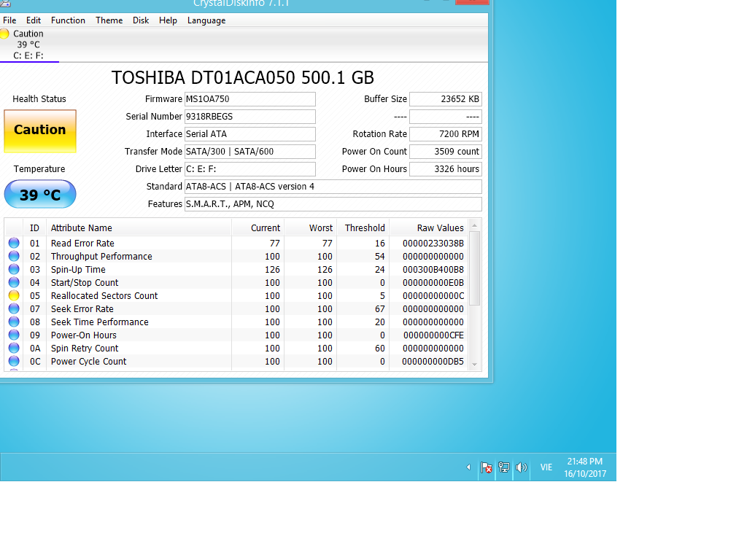This screenshot has width=747, height=560.
Task: Click the Raw Values column header
Action: 440,228
